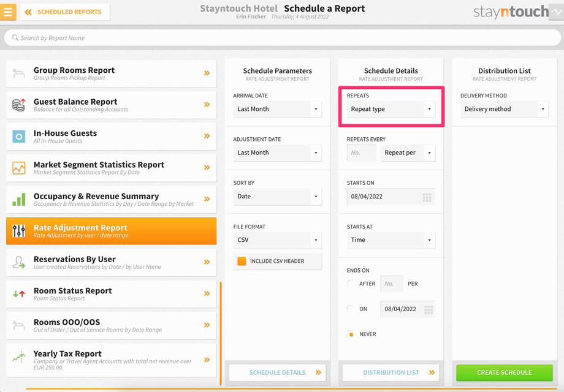564x392 pixels.
Task: Click the Ends After number field
Action: [x=392, y=284]
